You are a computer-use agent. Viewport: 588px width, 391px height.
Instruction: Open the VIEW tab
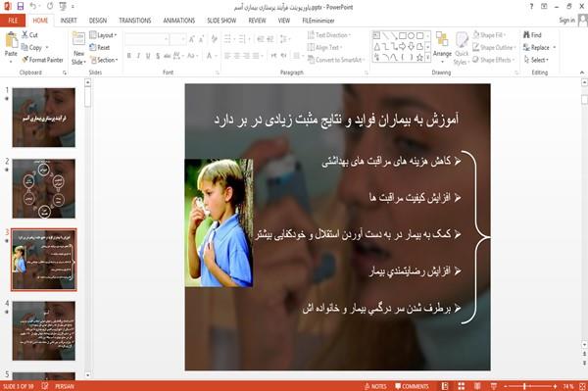coord(284,21)
